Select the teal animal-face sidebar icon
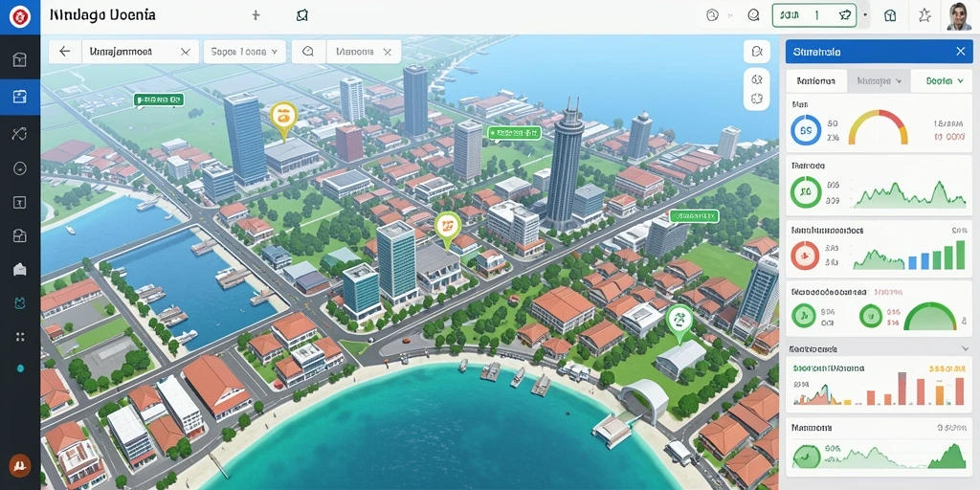 (20, 303)
